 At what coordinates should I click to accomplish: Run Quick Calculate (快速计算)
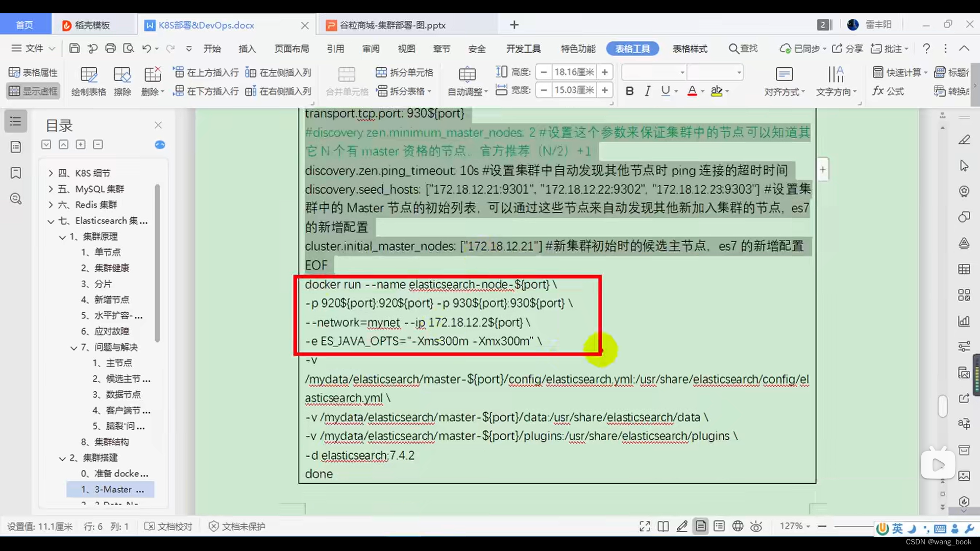(900, 72)
